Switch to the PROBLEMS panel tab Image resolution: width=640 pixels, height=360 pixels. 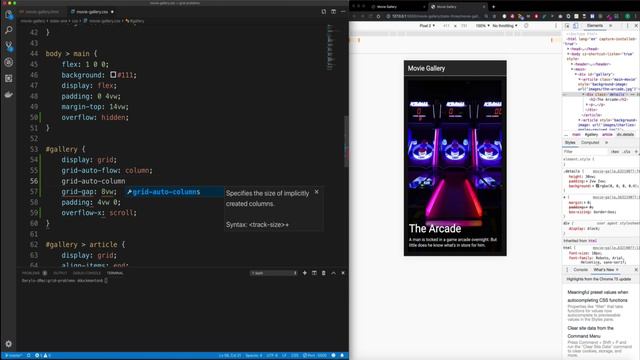31,273
